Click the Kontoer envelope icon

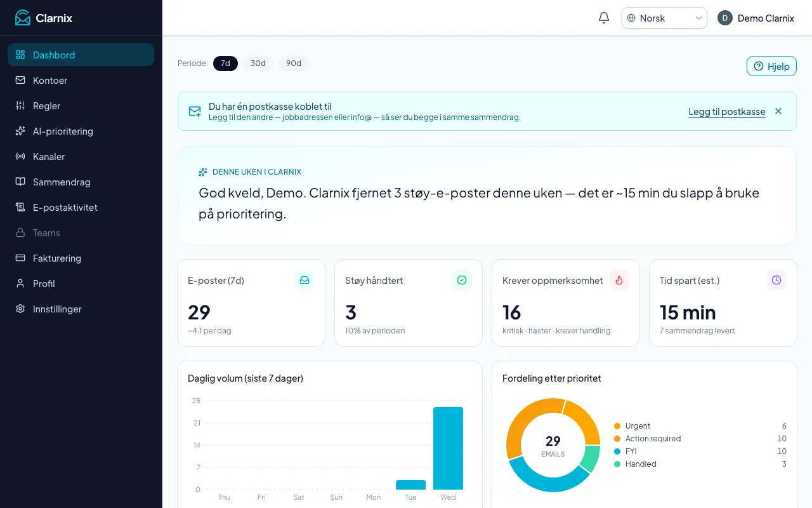pyautogui.click(x=20, y=80)
